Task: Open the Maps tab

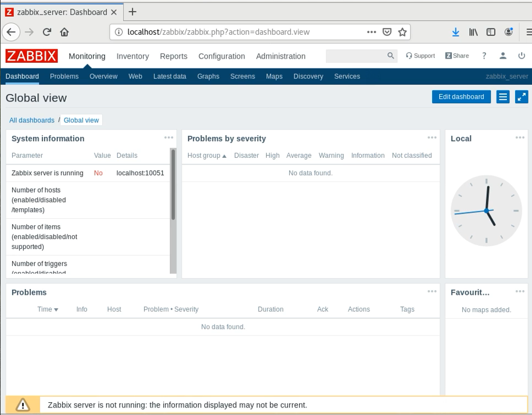Action: coord(274,76)
